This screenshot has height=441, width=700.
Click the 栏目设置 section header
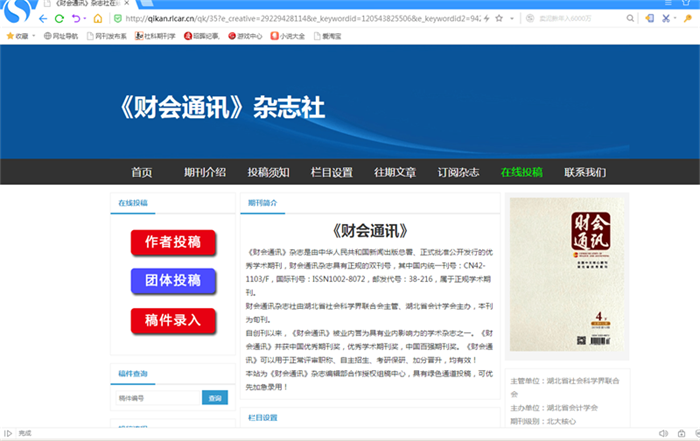coord(262,418)
